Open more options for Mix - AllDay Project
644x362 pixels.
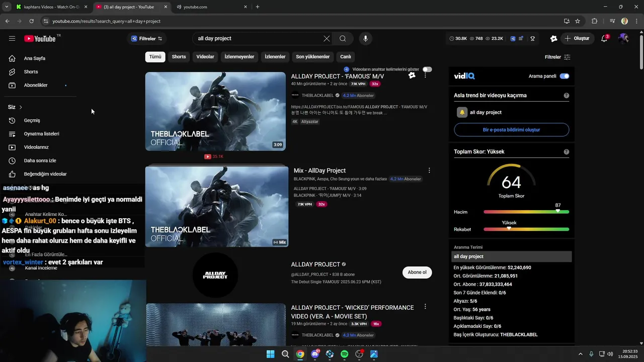coord(429,170)
